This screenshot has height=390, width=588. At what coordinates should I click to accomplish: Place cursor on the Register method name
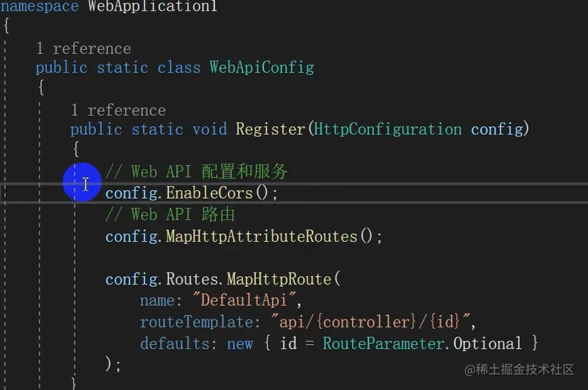(x=270, y=129)
